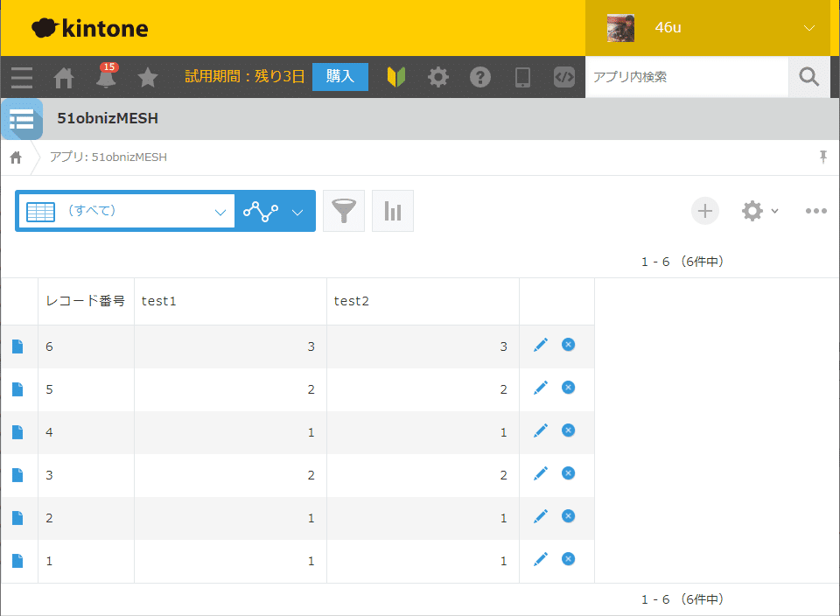Viewport: 840px width, 616px height.
Task: Open the graph view chevron dropdown
Action: click(297, 212)
